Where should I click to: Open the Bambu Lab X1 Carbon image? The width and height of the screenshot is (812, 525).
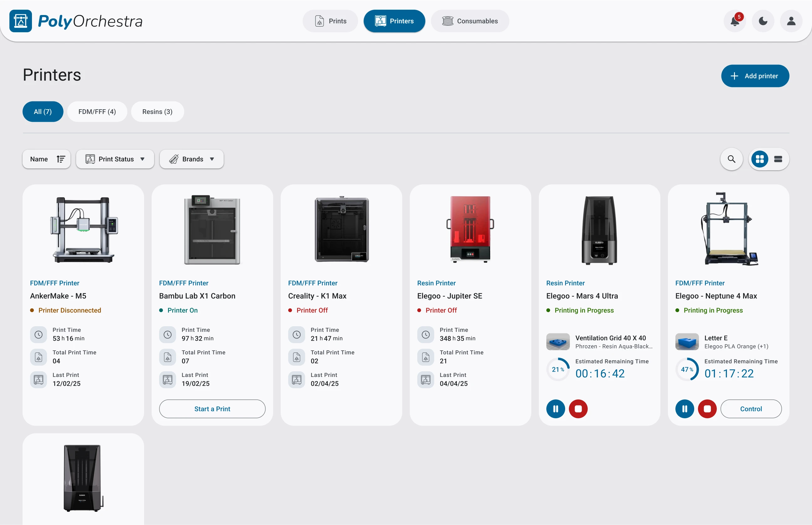pyautogui.click(x=212, y=229)
